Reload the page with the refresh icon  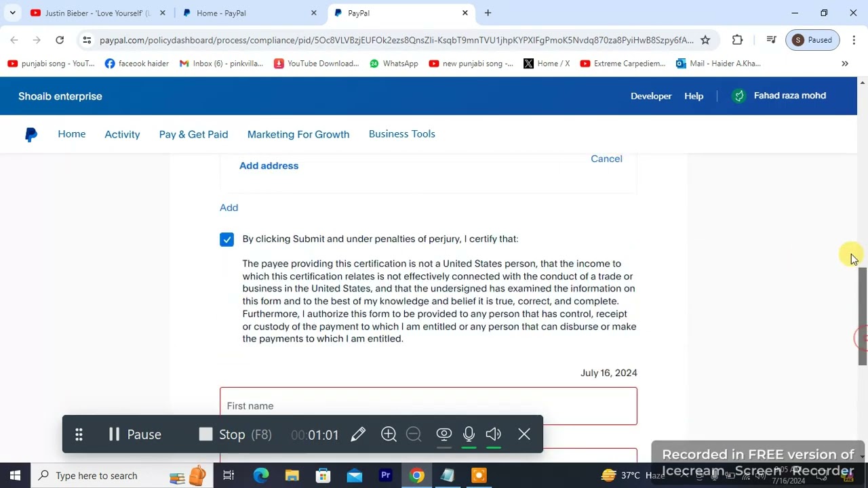click(60, 40)
